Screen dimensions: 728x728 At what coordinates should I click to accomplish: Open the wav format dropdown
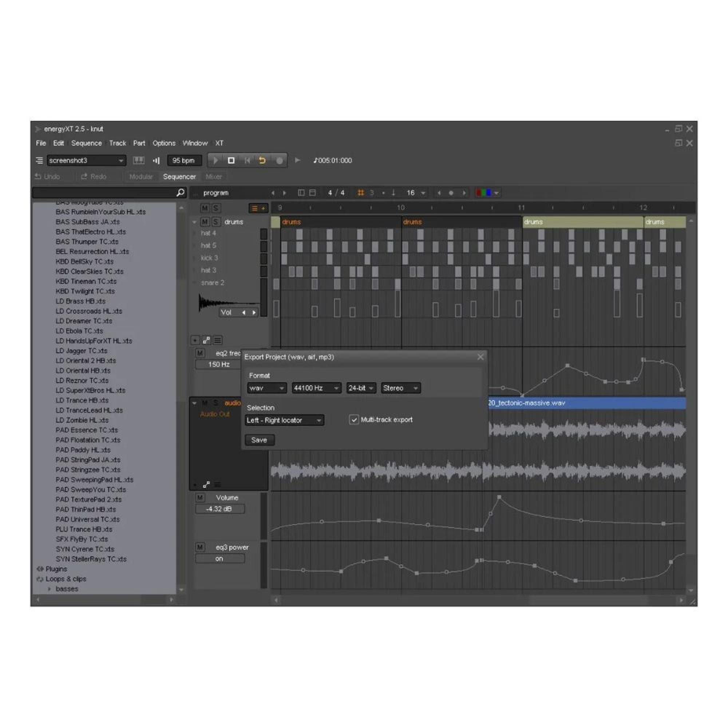click(x=266, y=388)
